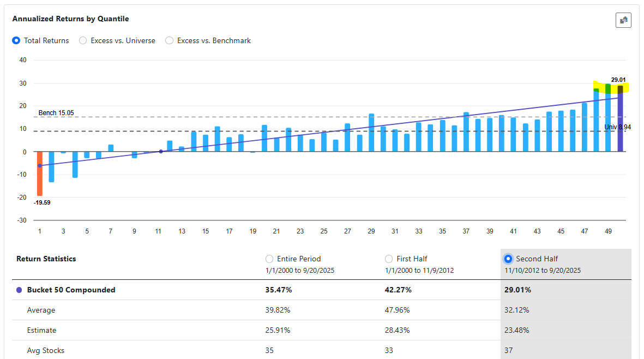Click Avg Stocks value 37
The width and height of the screenshot is (644, 359).
tap(508, 350)
